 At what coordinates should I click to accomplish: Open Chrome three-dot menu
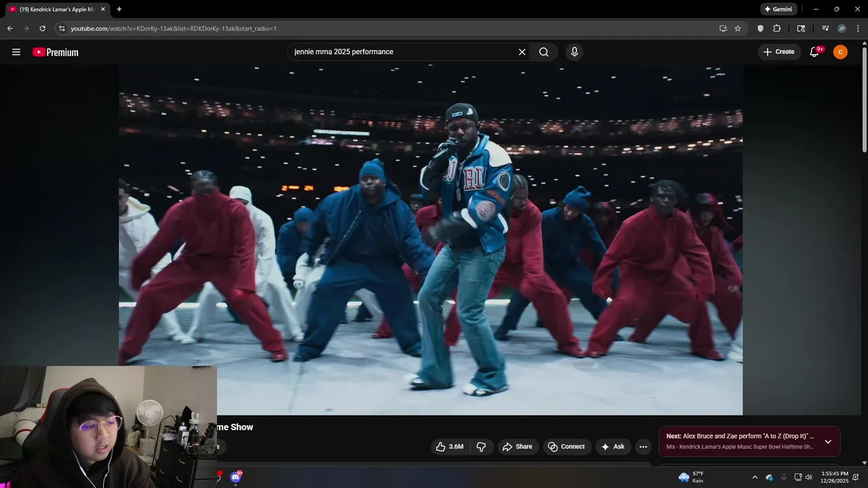pyautogui.click(x=858, y=28)
